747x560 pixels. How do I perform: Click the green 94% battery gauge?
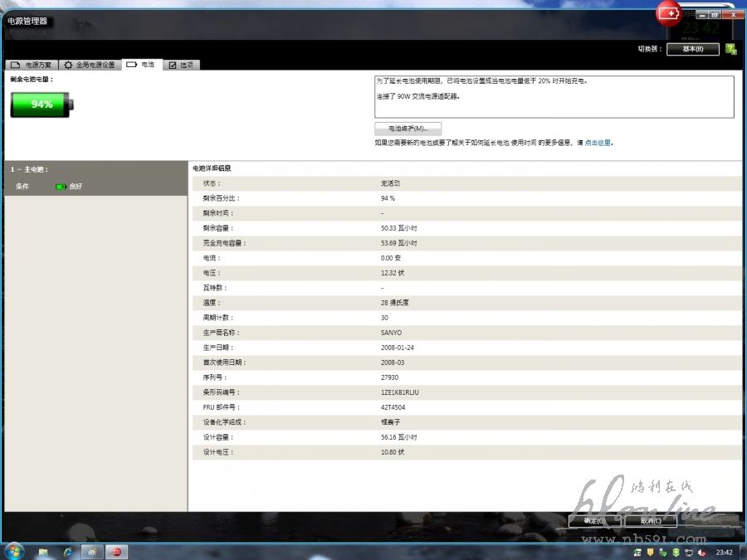[42, 105]
